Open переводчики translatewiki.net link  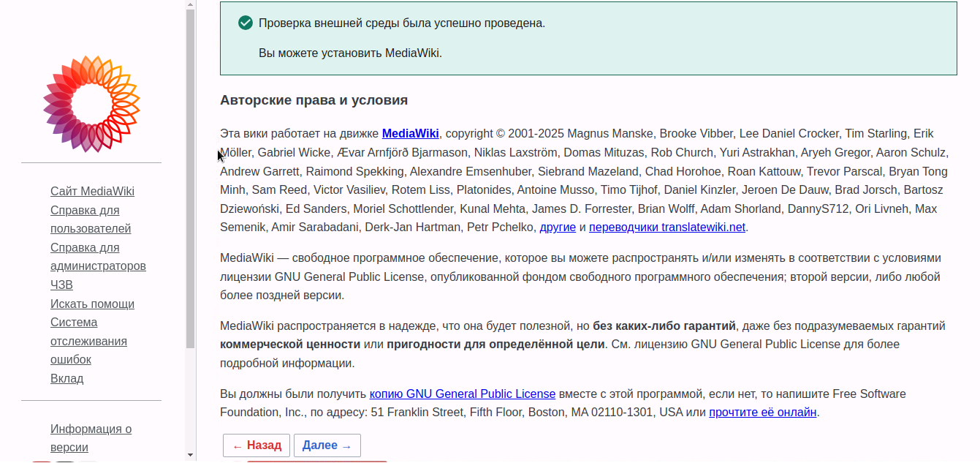pos(666,227)
